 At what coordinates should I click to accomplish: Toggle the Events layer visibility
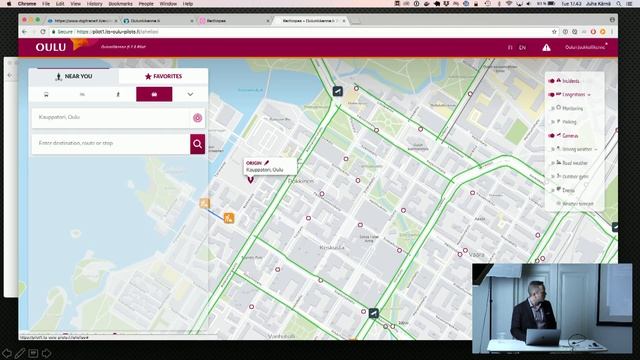[x=552, y=190]
